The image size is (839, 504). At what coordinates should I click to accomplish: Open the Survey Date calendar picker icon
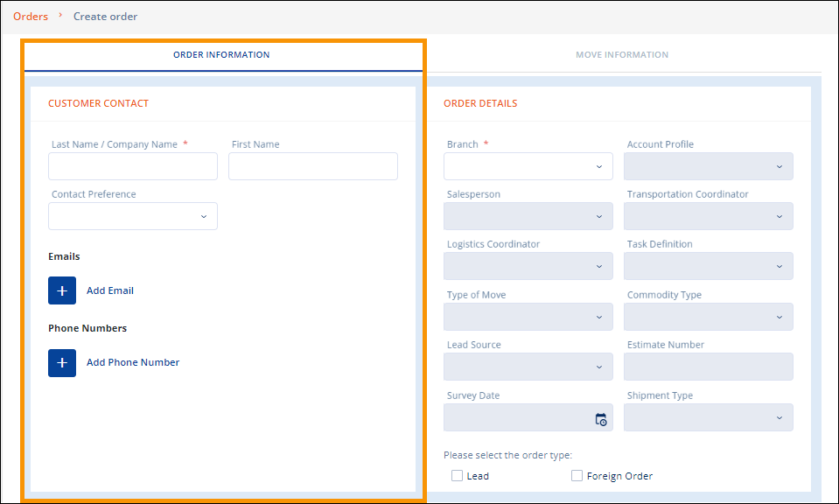(x=601, y=419)
